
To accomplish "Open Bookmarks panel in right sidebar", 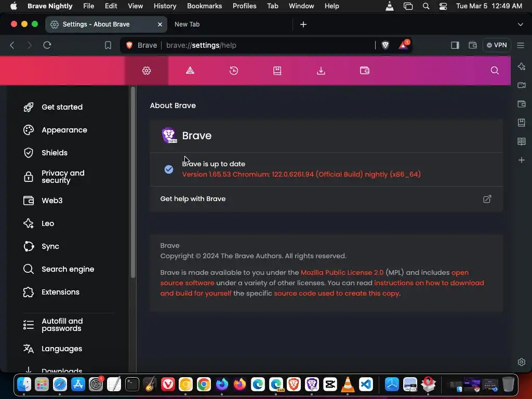I will (522, 123).
